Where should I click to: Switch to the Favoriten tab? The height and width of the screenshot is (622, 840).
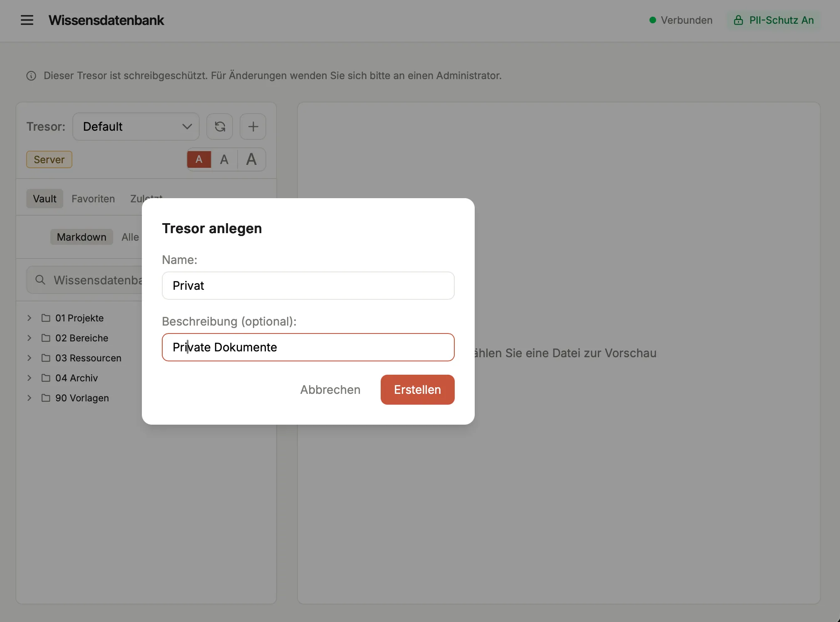[x=93, y=199]
